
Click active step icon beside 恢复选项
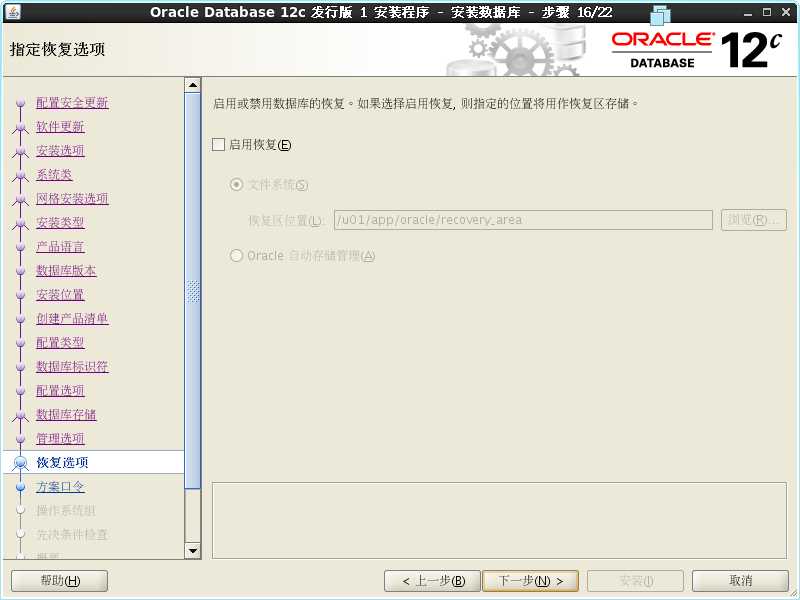(20, 463)
